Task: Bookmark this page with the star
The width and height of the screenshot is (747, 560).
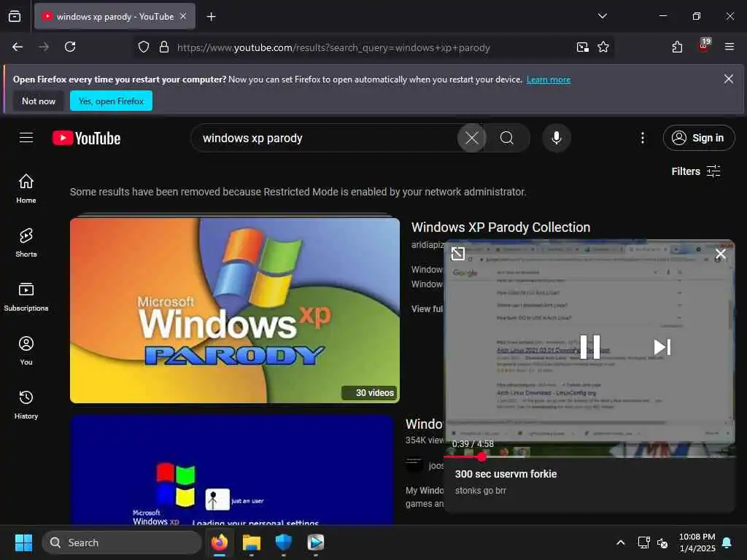Action: tap(603, 47)
